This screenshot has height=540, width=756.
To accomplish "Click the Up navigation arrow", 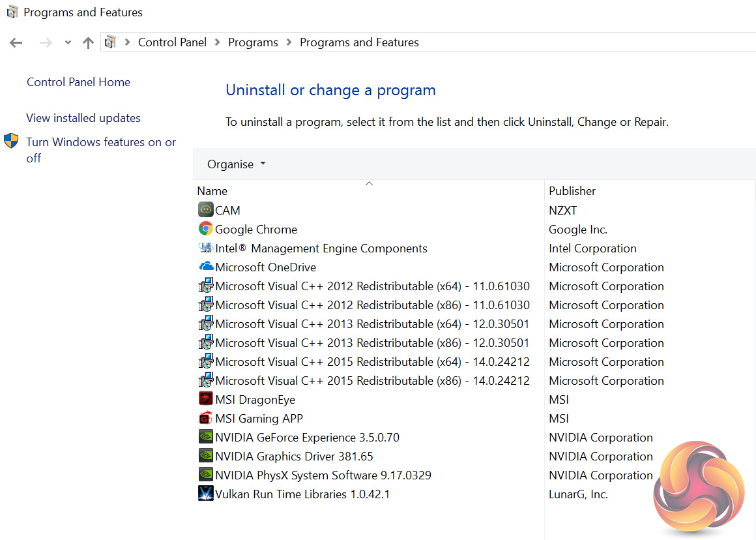I will click(89, 43).
